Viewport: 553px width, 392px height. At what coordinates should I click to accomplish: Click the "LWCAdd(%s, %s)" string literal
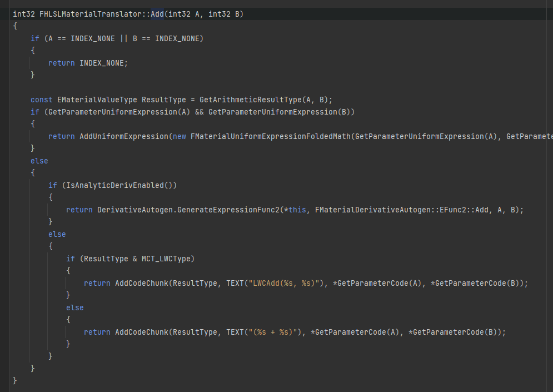coord(284,283)
